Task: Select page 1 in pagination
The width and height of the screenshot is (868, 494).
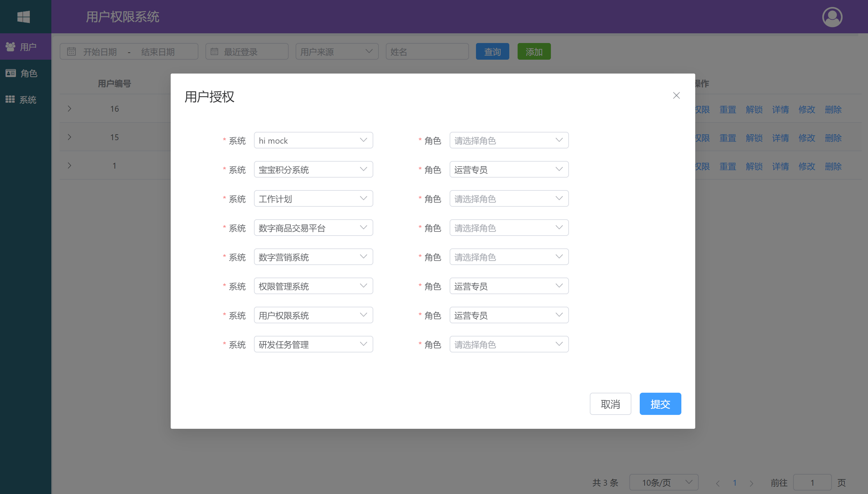Action: coord(734,483)
